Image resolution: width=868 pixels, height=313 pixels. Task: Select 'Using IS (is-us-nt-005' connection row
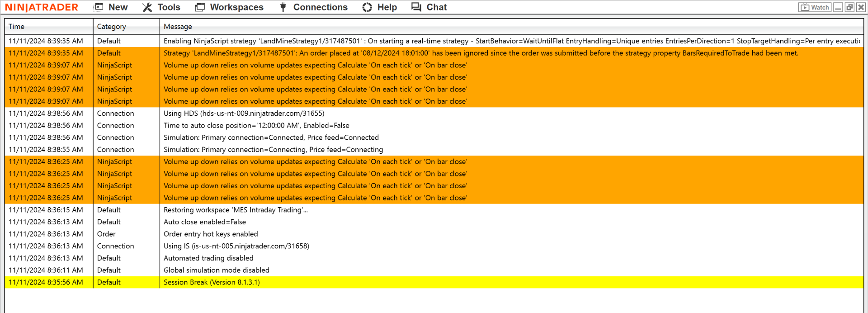[434, 246]
